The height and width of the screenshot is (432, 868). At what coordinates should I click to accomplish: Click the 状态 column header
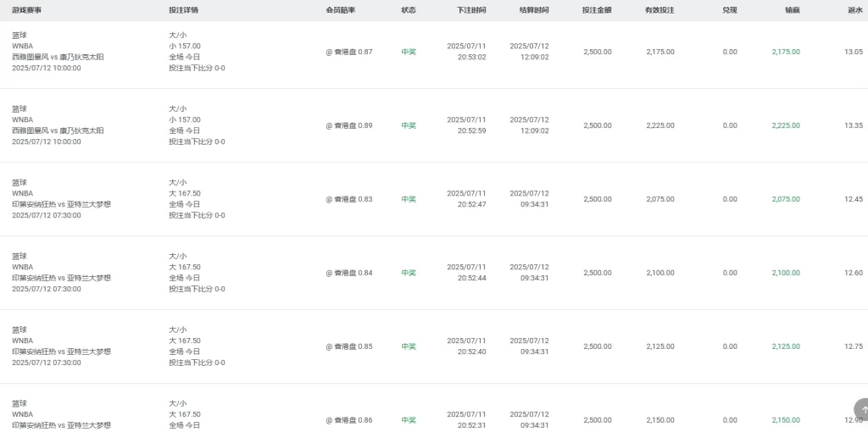click(x=409, y=10)
